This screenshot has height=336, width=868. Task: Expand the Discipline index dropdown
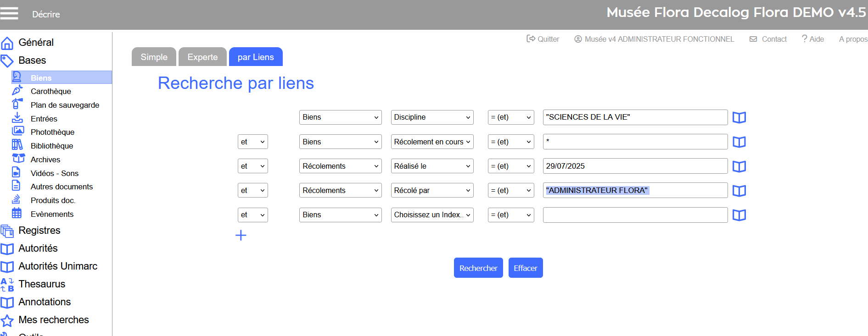[x=432, y=117]
